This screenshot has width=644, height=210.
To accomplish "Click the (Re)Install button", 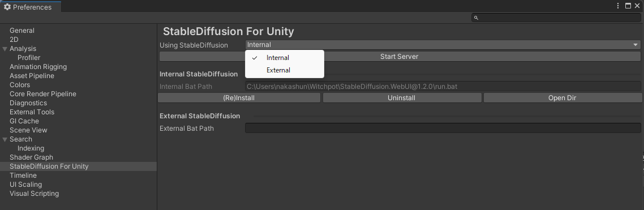I will coord(239,98).
